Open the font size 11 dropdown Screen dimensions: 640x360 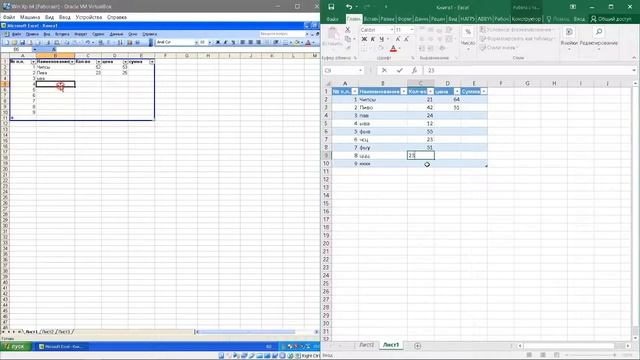click(411, 30)
